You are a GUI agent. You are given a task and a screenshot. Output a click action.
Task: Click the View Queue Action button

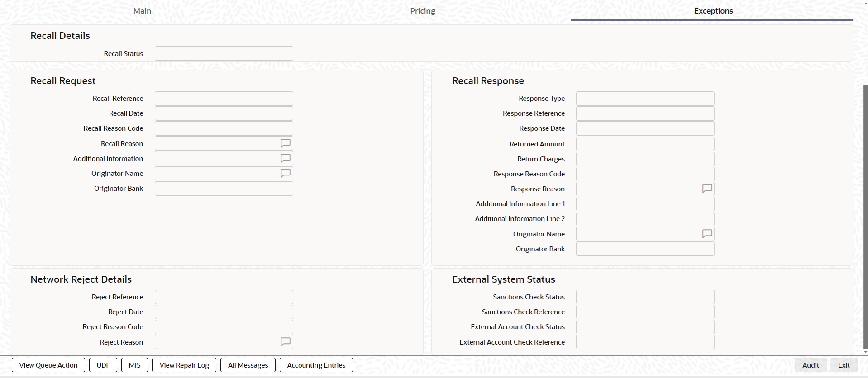tap(48, 365)
